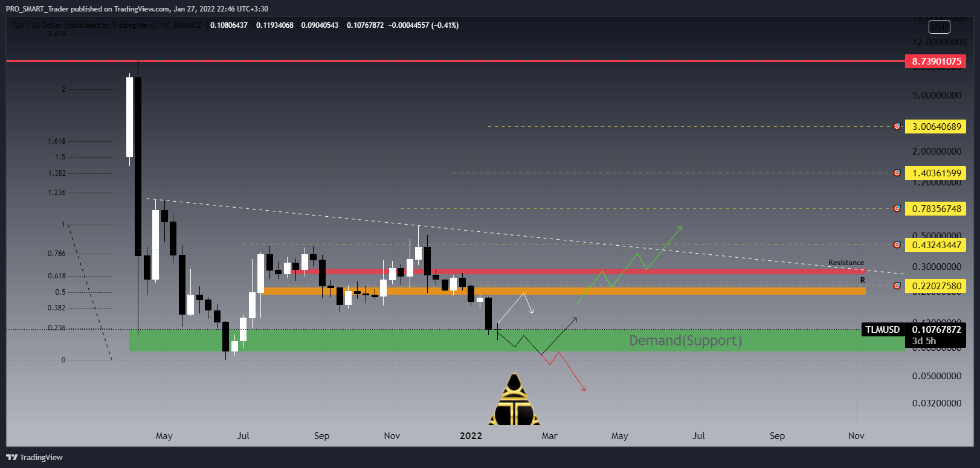
Task: Click the 0.618 Fibonacci level label
Action: [57, 276]
